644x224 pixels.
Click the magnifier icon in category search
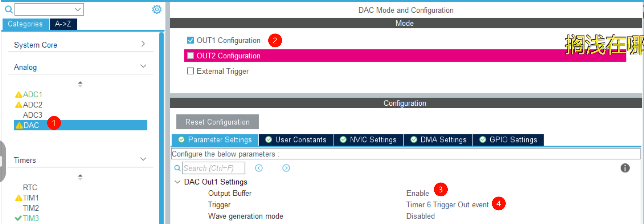click(9, 9)
